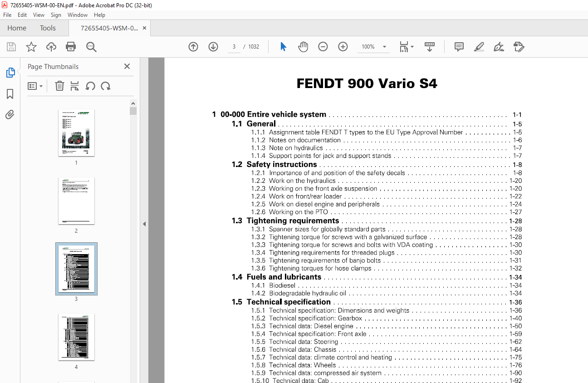Viewport: 588px width, 383px height.
Task: Toggle the Page Thumbnails sidebar button
Action: click(x=10, y=73)
